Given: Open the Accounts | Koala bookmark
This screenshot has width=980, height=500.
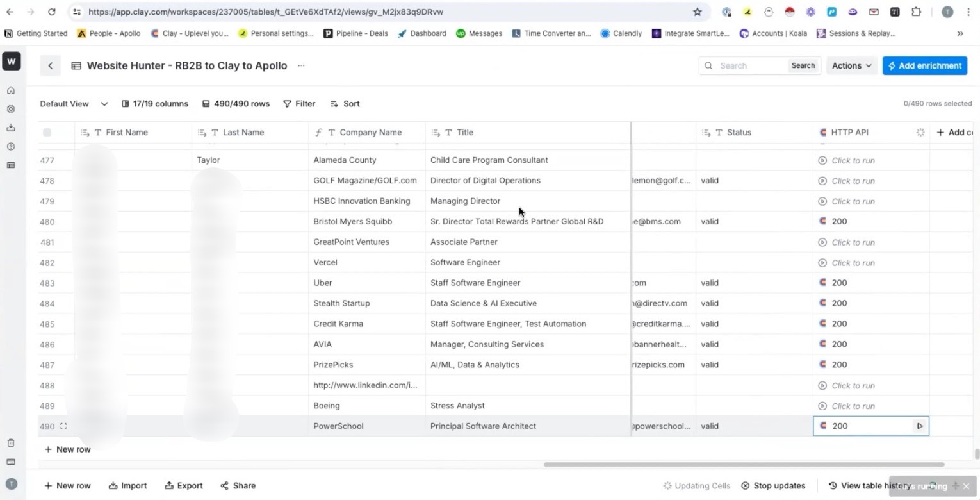Looking at the screenshot, I should point(773,33).
